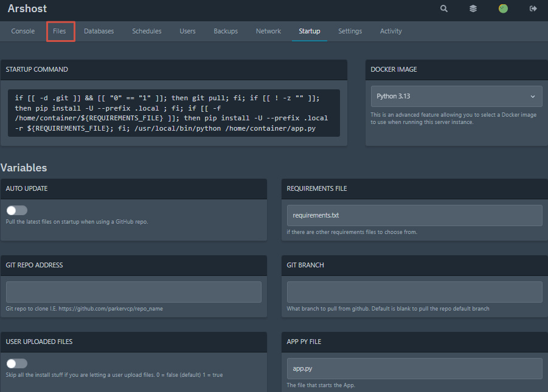Go to Arshost home title
Image resolution: width=548 pixels, height=392 pixels.
coord(27,9)
